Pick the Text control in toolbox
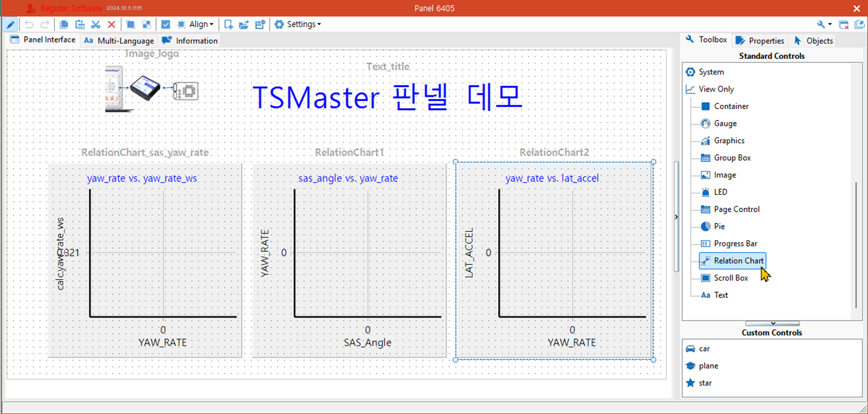 tap(714, 295)
